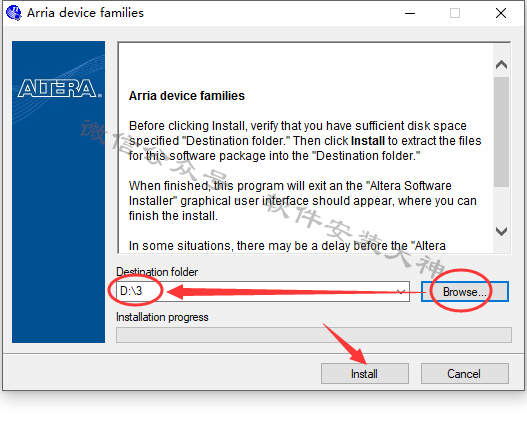Click the Installation progress bar
The width and height of the screenshot is (527, 426).
click(x=314, y=335)
